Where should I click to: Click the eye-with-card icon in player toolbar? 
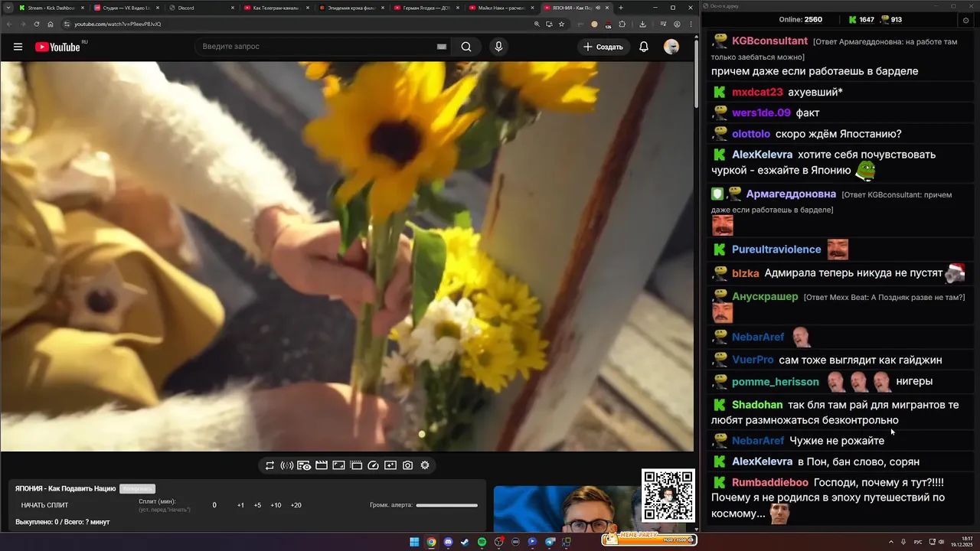click(304, 465)
